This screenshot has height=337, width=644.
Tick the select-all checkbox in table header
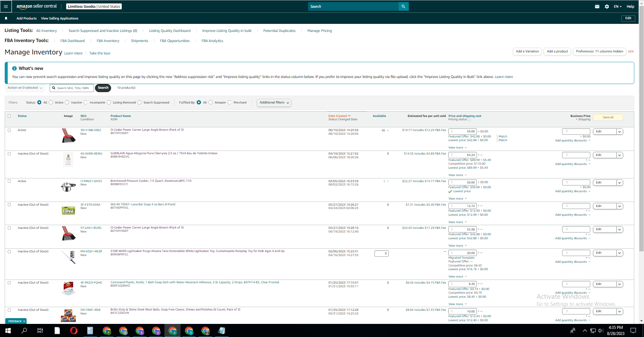pyautogui.click(x=9, y=116)
